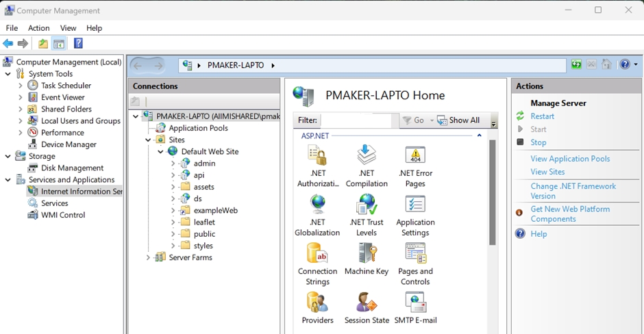Viewport: 644px width, 334px height.
Task: Open the View menu
Action: [x=68, y=28]
